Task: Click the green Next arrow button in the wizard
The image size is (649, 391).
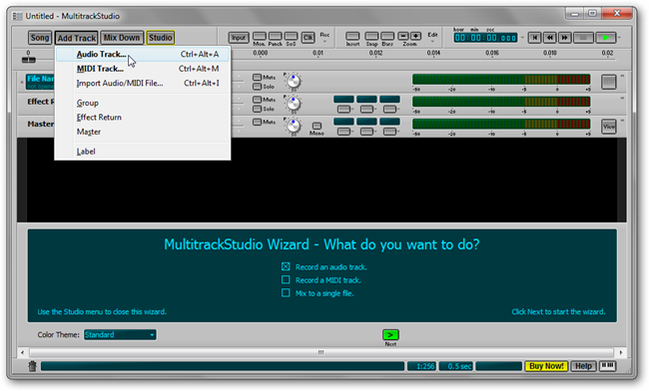Action: (390, 335)
